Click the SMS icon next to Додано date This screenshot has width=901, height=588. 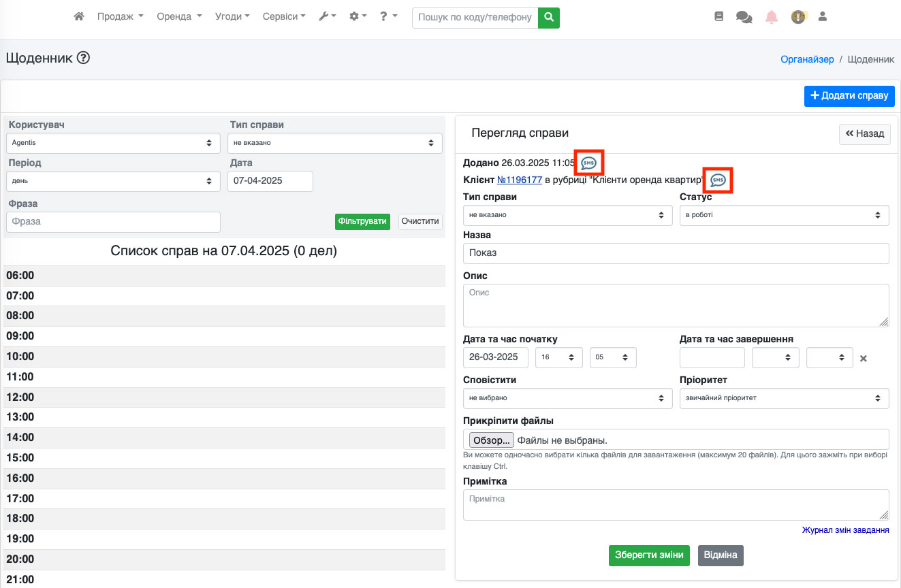(588, 163)
